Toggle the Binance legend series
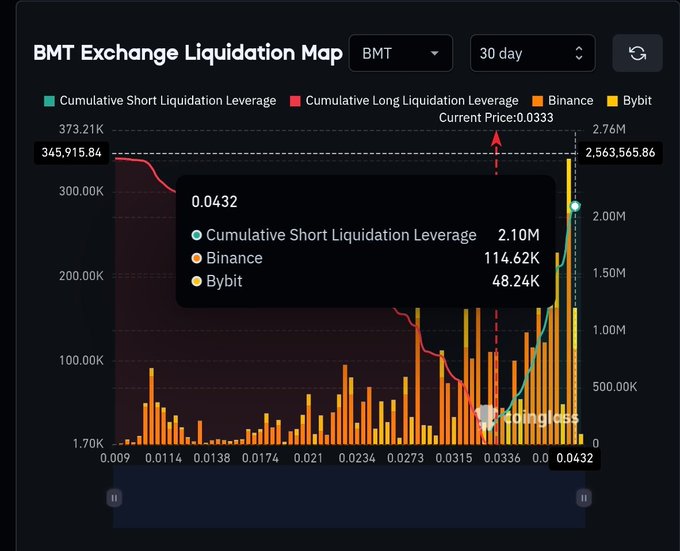 click(562, 101)
